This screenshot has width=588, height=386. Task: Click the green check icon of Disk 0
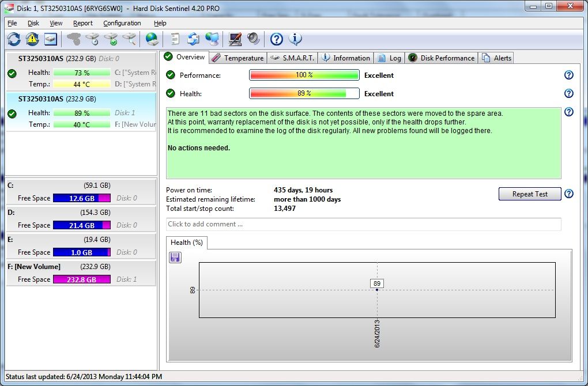12,73
